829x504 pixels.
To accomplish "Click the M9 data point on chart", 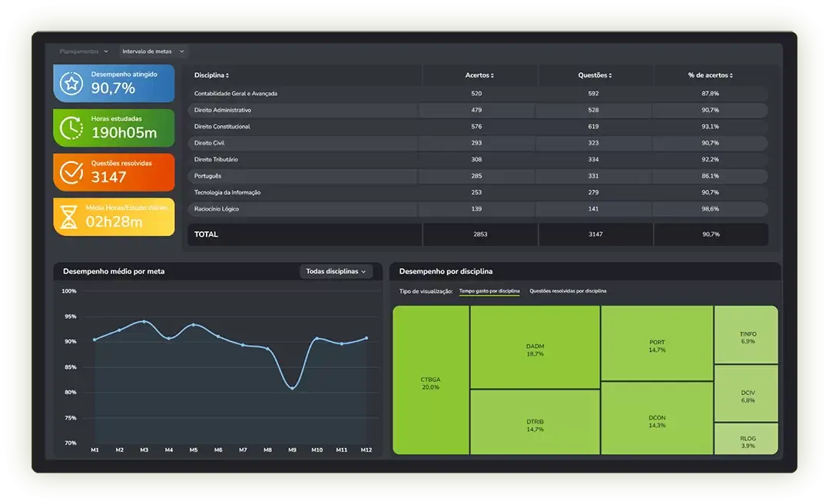I will pyautogui.click(x=292, y=388).
